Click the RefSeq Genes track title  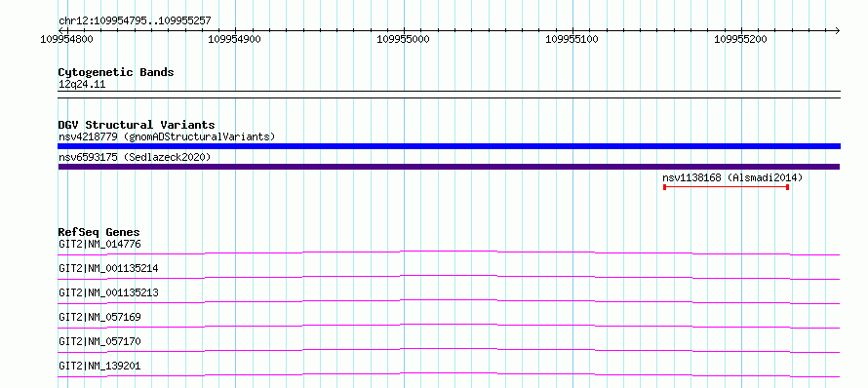coord(99,232)
